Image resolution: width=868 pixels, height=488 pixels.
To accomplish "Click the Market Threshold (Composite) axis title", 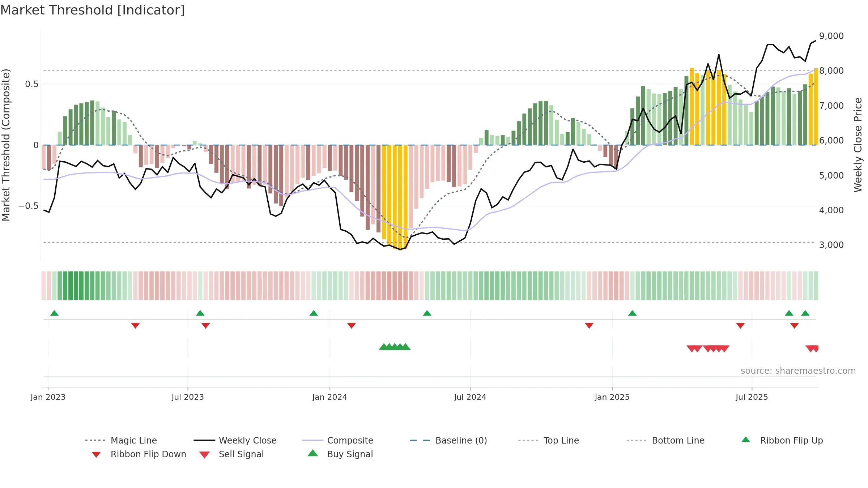I will [x=6, y=145].
